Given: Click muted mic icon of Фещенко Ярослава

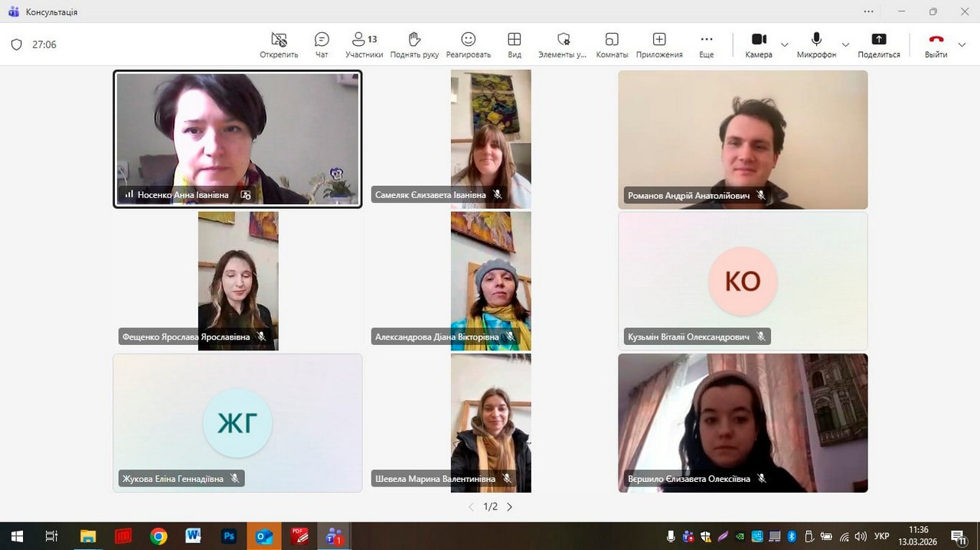Looking at the screenshot, I should (x=261, y=337).
